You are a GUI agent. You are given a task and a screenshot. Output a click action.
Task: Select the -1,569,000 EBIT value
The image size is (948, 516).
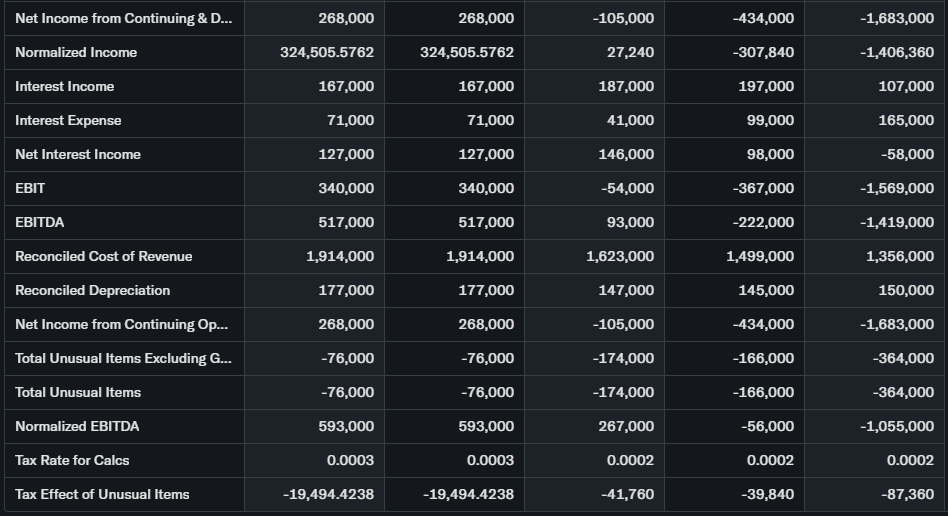896,188
